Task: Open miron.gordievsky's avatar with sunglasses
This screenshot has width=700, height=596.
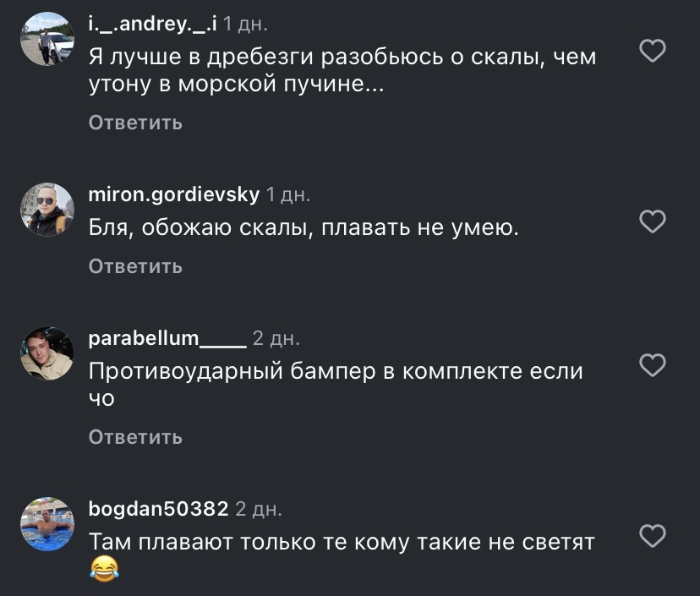Action: (x=47, y=210)
